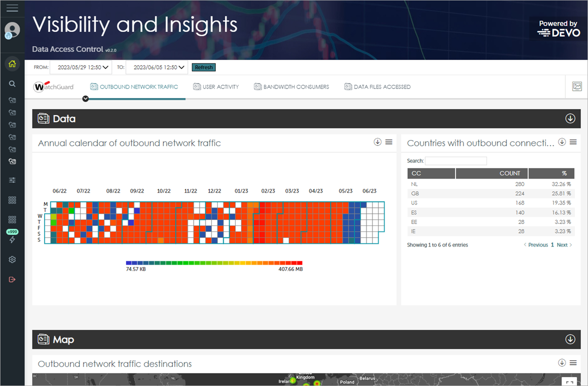Click the Refresh button

203,67
